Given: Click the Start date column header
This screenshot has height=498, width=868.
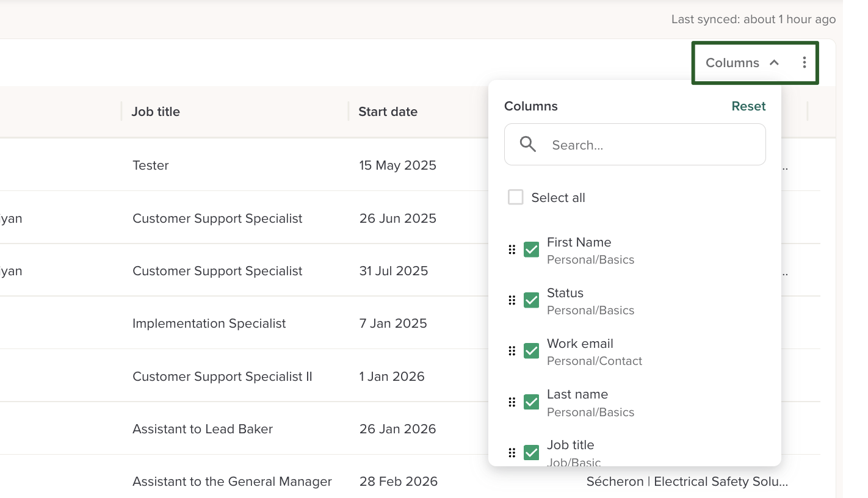Looking at the screenshot, I should tap(388, 112).
